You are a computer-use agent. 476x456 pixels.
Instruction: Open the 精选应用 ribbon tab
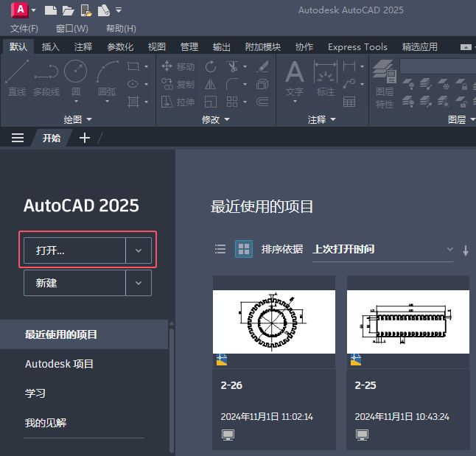(419, 46)
